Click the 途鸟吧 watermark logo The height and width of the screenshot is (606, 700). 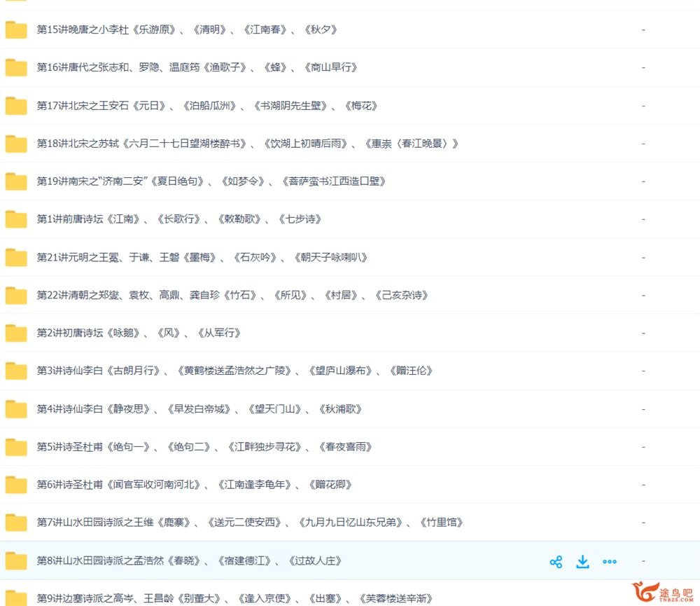tap(661, 593)
